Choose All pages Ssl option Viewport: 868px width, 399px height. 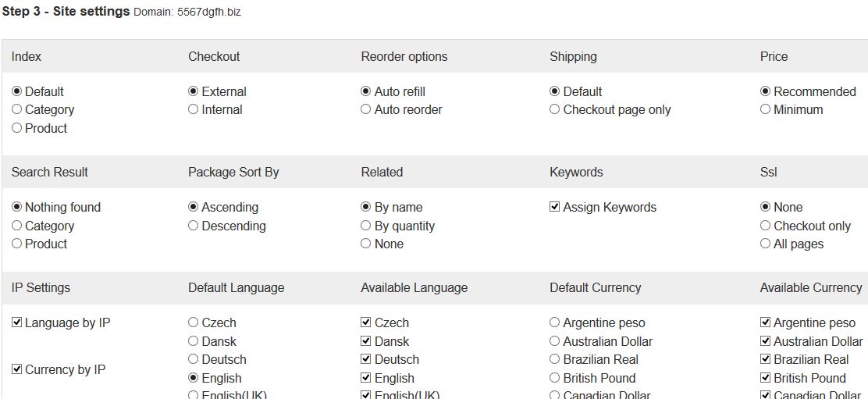point(765,244)
